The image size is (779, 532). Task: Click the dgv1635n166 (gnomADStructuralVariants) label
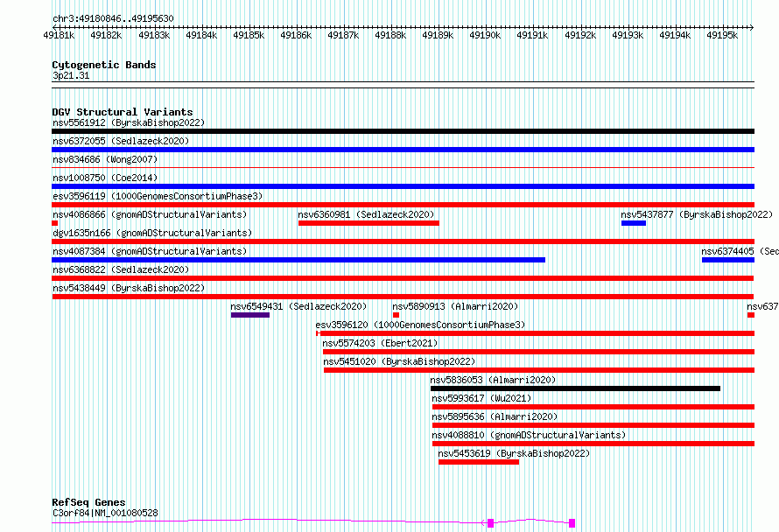[x=152, y=233]
